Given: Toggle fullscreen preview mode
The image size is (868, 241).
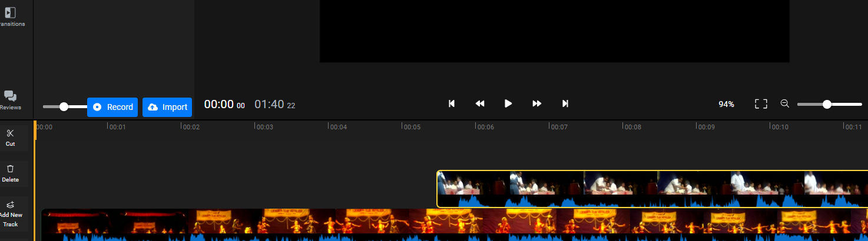Looking at the screenshot, I should [x=761, y=104].
